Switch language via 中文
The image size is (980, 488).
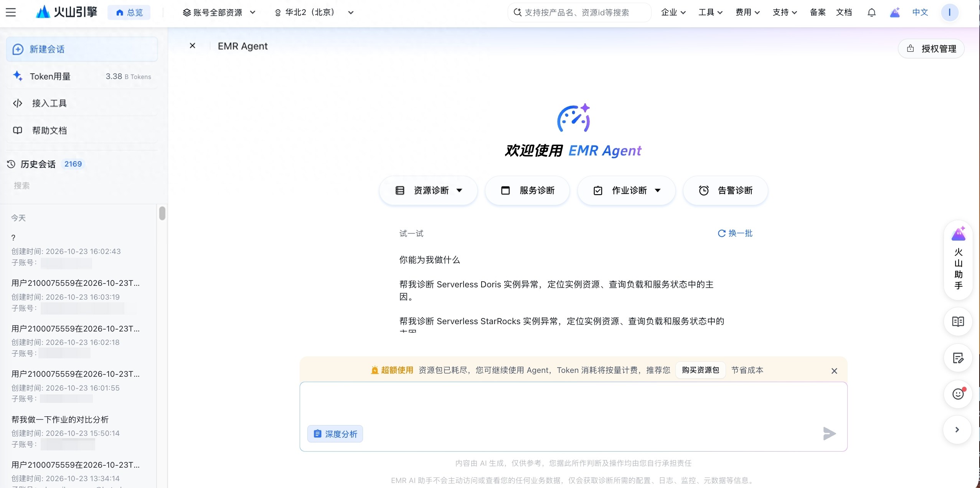point(920,13)
